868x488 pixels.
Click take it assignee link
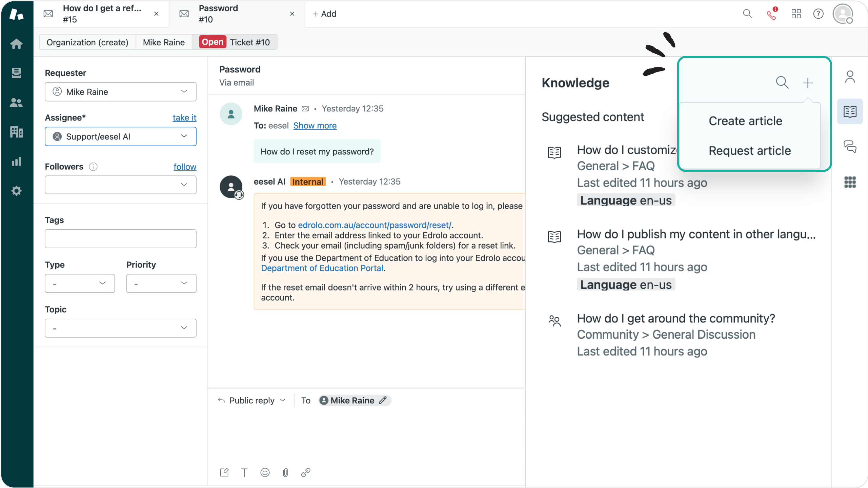[x=185, y=118]
